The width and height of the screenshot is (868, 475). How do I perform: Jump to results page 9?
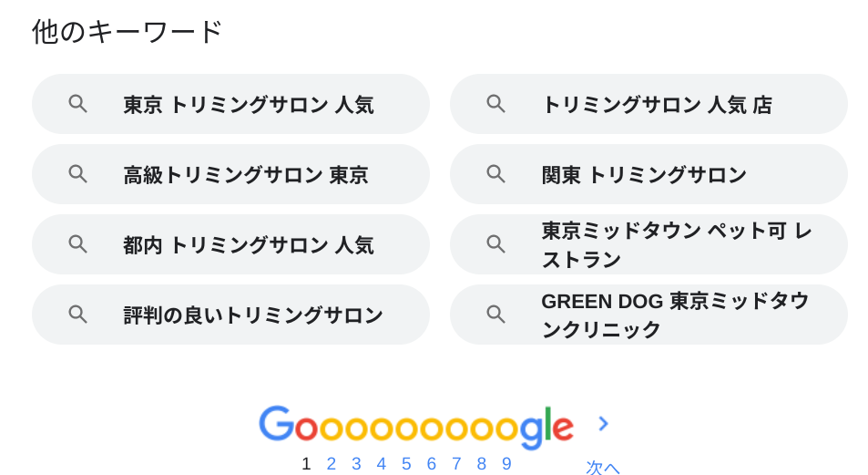506,464
